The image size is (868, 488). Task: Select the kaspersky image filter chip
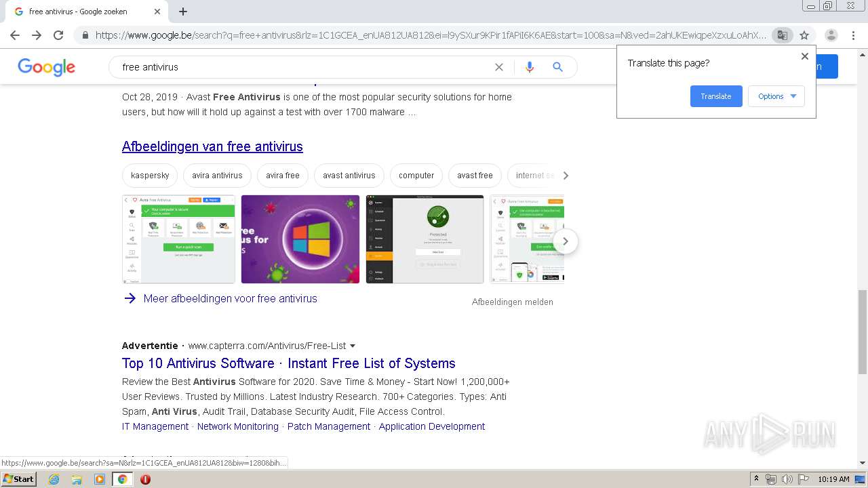pyautogui.click(x=150, y=176)
